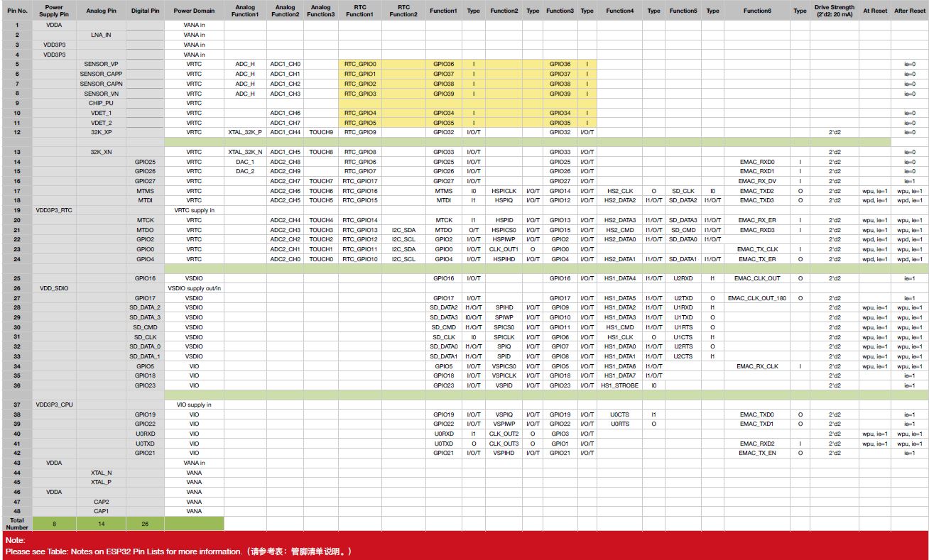Select the 'Power Supply Pin' column header
929x560 pixels.
click(55, 11)
